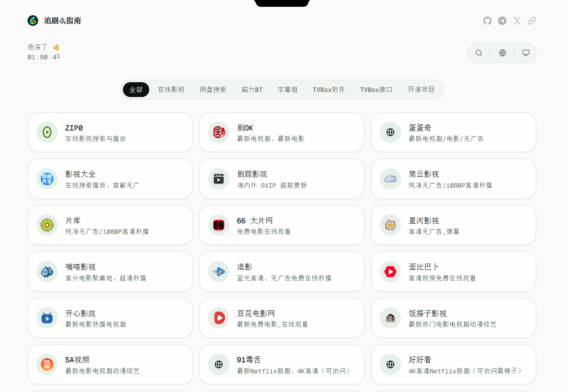568x392 pixels.
Task: Click the 豆花电影网 play icon
Action: [219, 318]
